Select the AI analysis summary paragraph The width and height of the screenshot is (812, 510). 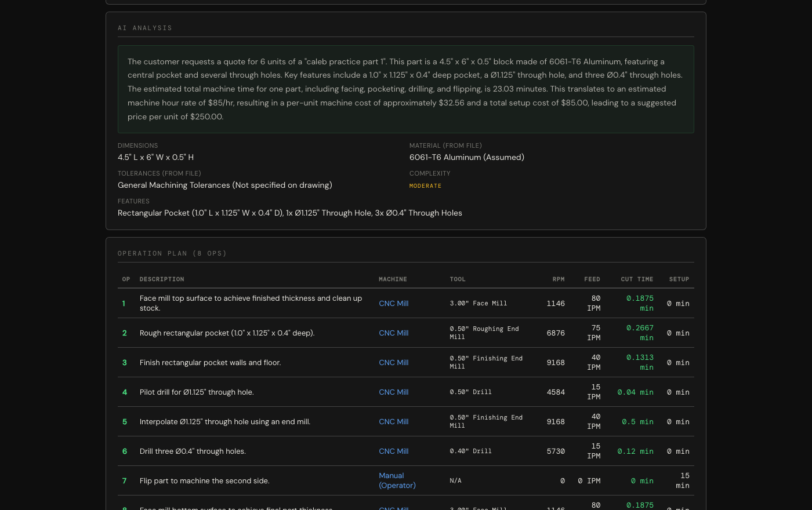click(x=406, y=89)
